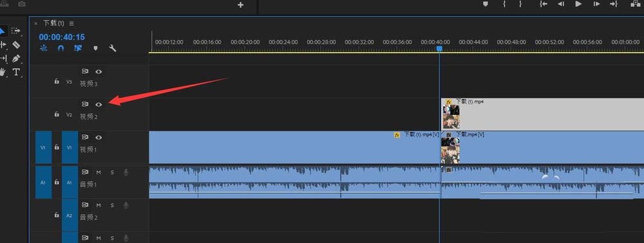This screenshot has height=243, width=644.
Task: Step back one frame
Action: (x=561, y=4)
